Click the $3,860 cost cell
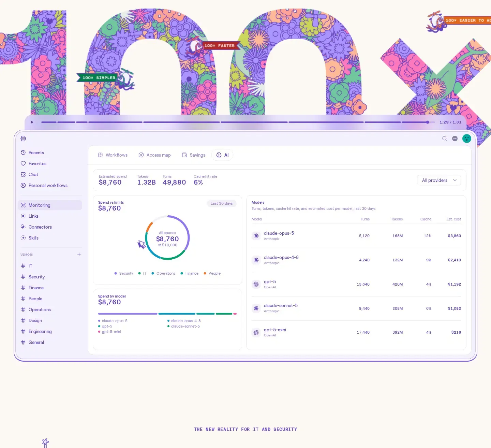491x448 pixels. click(x=455, y=236)
